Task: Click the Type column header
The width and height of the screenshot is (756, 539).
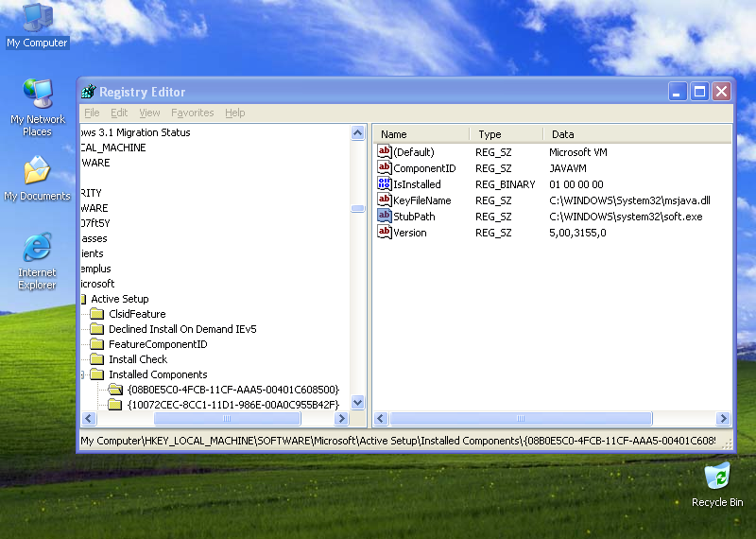Action: point(507,133)
